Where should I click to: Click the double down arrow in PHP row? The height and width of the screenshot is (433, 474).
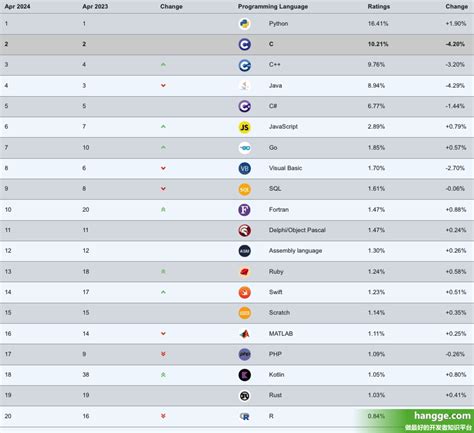click(x=163, y=354)
